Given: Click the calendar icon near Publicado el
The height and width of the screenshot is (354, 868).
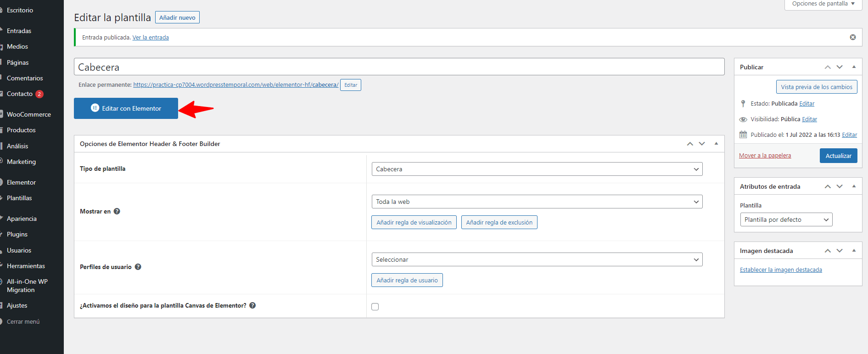Looking at the screenshot, I should 743,135.
